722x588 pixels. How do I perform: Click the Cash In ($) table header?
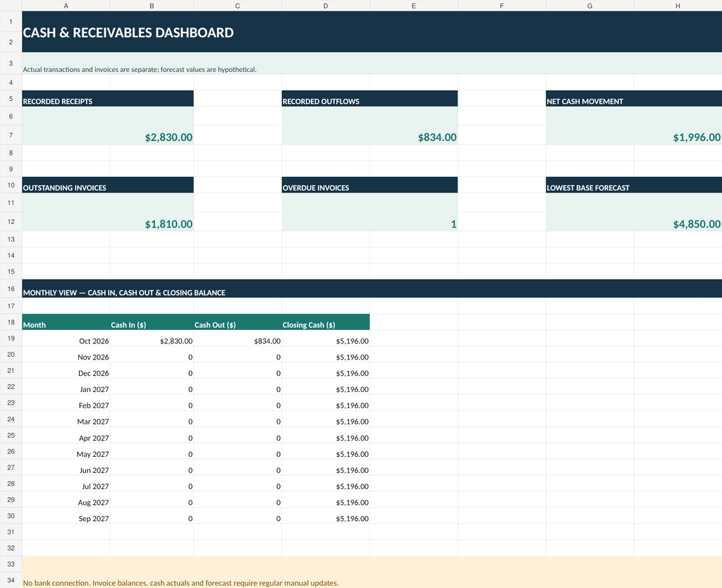(x=152, y=322)
